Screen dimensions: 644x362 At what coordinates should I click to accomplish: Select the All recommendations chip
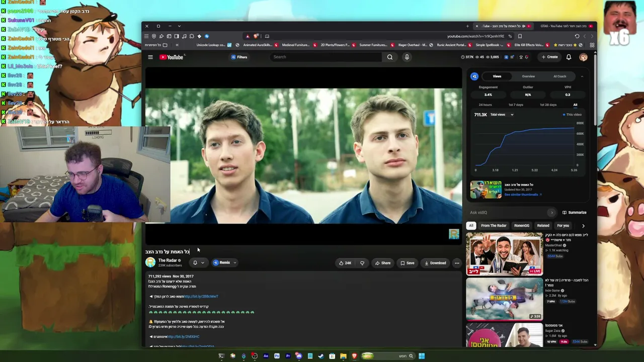pyautogui.click(x=471, y=226)
